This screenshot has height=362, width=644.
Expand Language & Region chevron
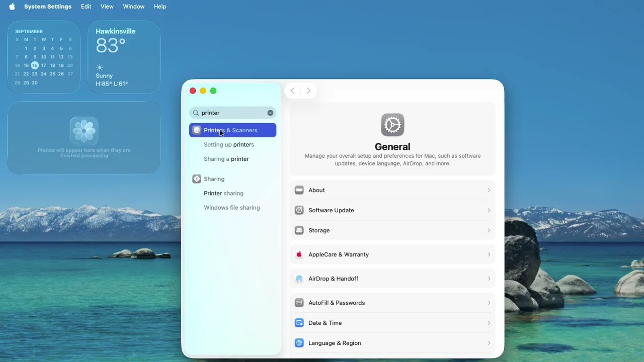[x=489, y=343]
